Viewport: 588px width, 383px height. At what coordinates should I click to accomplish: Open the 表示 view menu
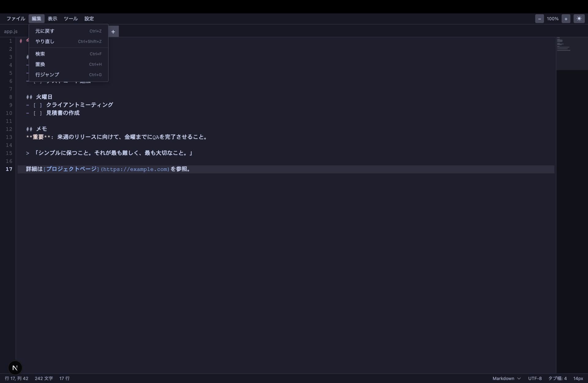click(52, 19)
